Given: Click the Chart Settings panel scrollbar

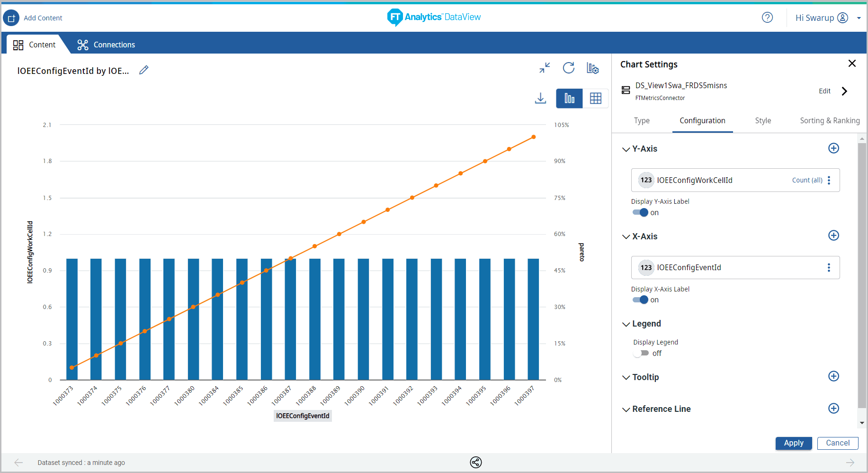Looking at the screenshot, I should point(862,275).
